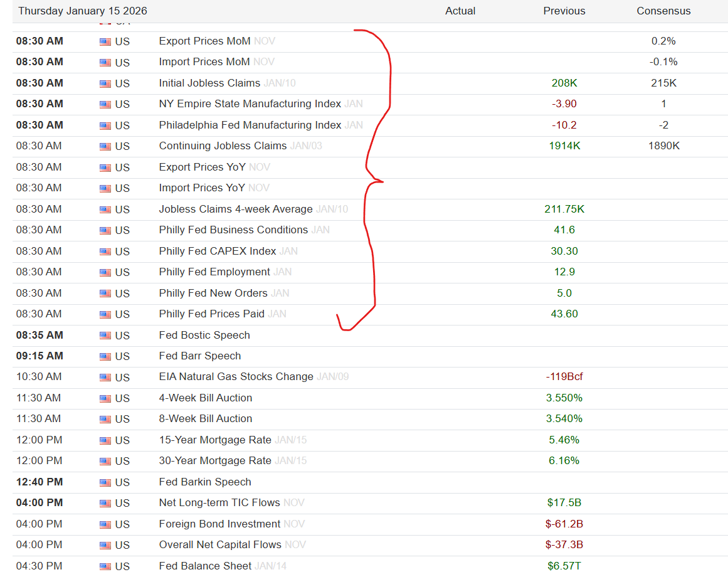Click the US flag next to Export Prices MoM
The height and width of the screenshot is (577, 728).
click(x=105, y=41)
